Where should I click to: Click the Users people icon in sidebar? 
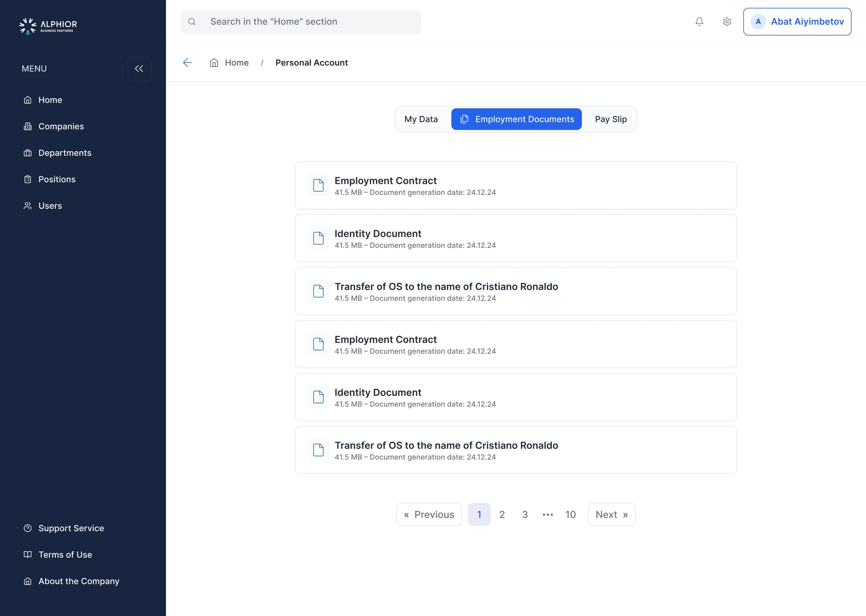28,206
